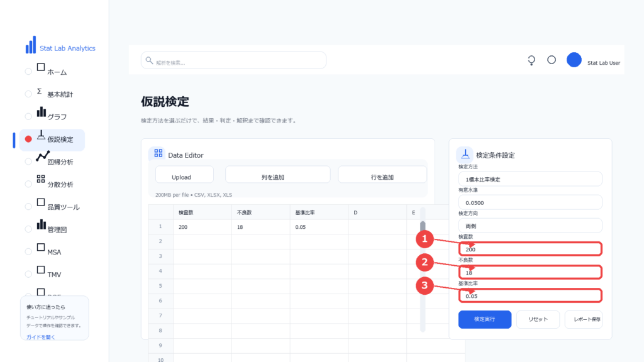Open the blue user avatar
644x362 pixels.
click(574, 60)
